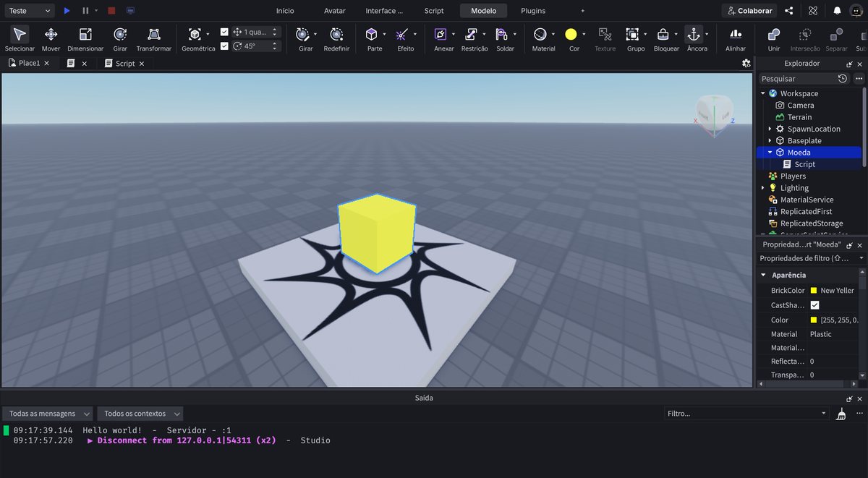The width and height of the screenshot is (868, 478).
Task: Toggle the CastShadow checkbox
Action: (x=814, y=305)
